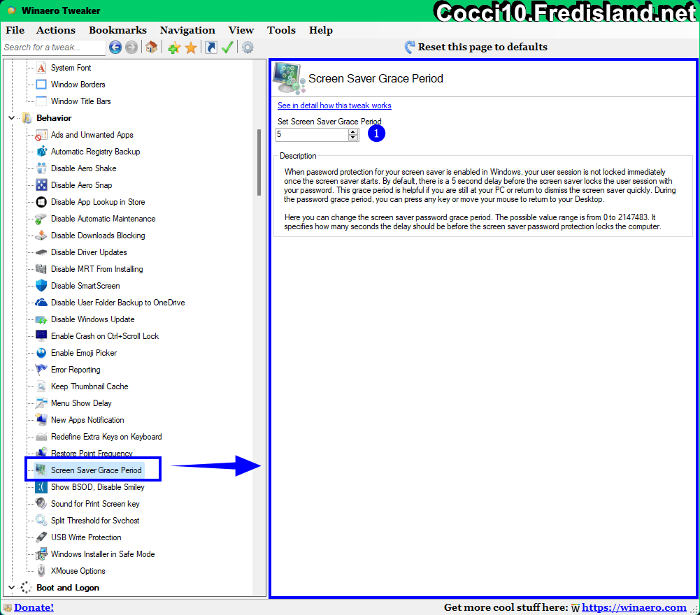
Task: Open the View menu
Action: pyautogui.click(x=241, y=30)
